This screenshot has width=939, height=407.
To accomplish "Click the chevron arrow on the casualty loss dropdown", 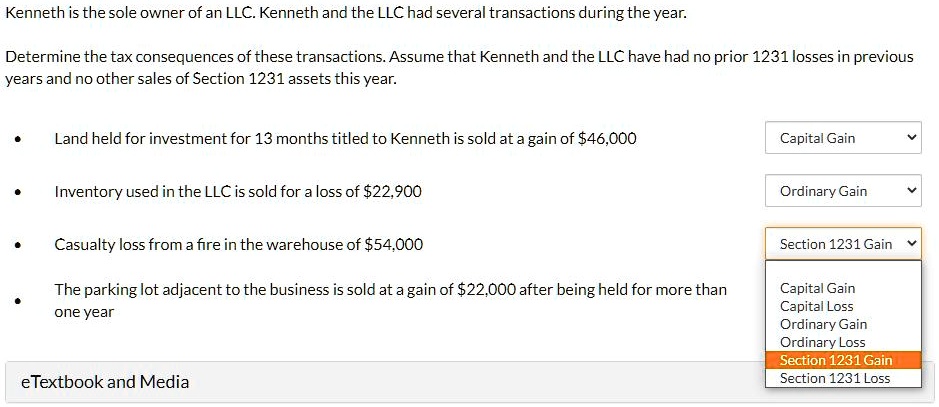I will pos(911,244).
